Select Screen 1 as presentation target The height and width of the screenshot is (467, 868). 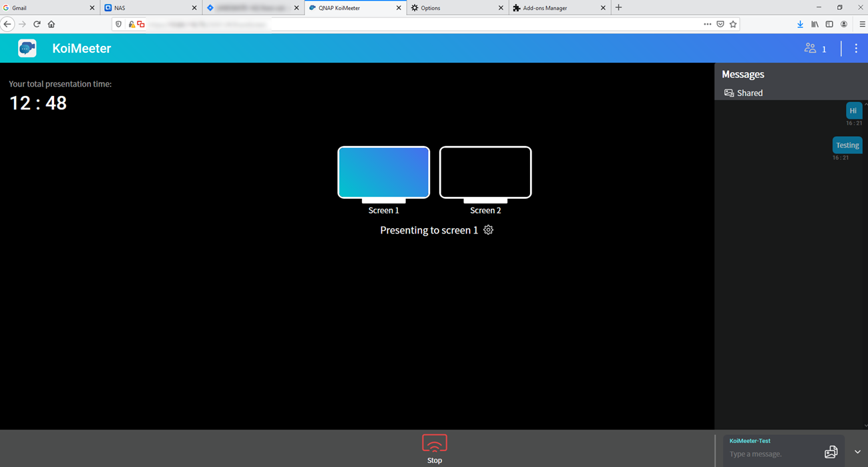click(383, 173)
